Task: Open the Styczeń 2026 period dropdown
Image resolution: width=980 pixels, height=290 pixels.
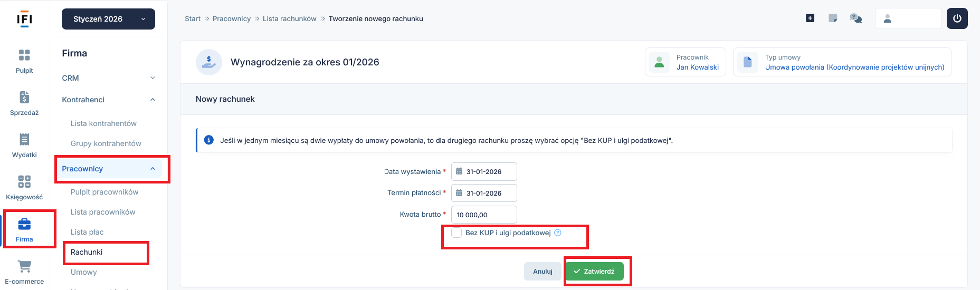Action: pos(108,19)
